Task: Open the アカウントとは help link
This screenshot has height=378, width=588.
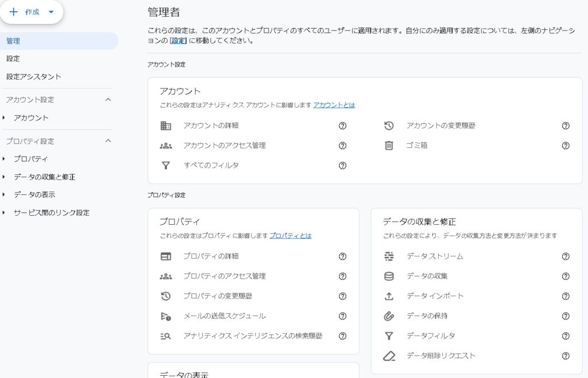Action: pos(334,105)
